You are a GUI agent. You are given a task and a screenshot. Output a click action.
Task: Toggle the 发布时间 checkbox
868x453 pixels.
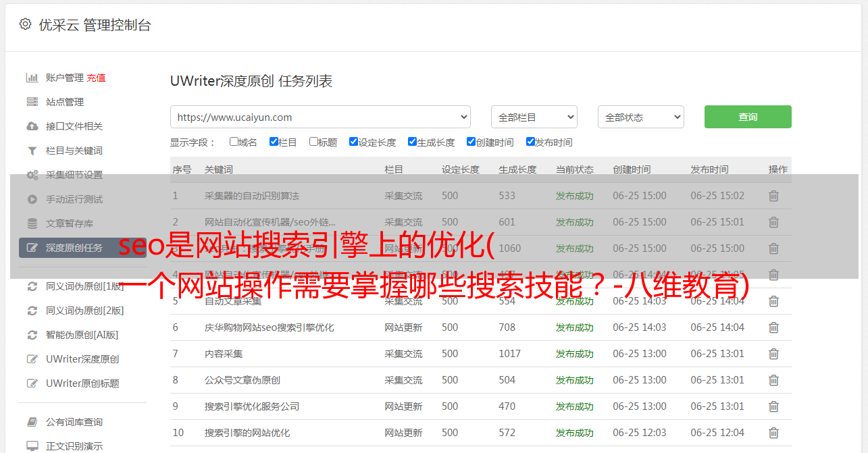tap(530, 142)
